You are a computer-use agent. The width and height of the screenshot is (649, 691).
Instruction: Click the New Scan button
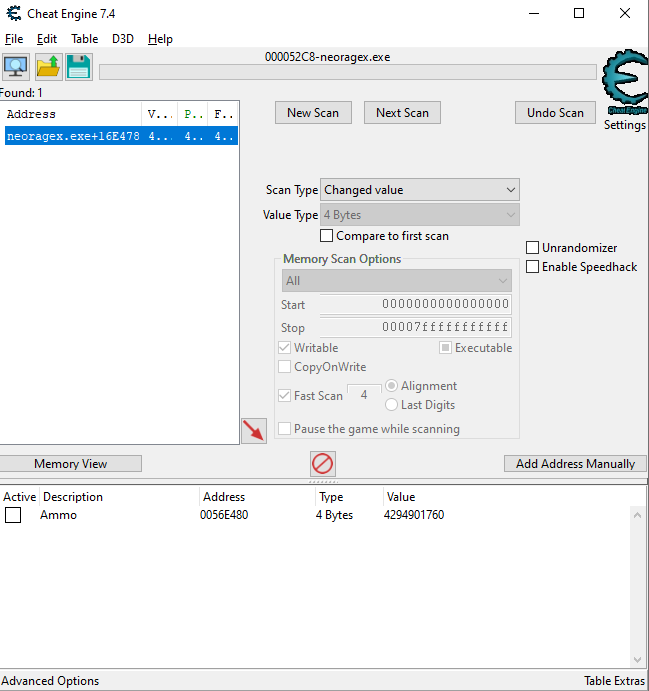[x=313, y=113]
